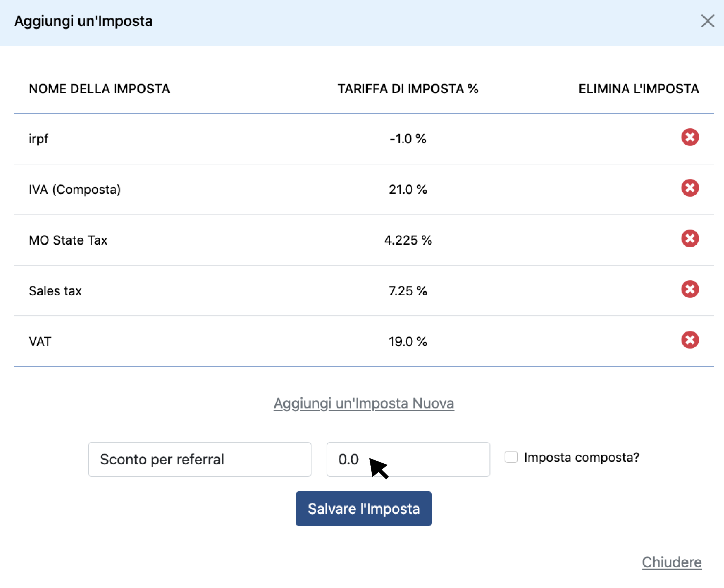Remove the VAT tax row

pyautogui.click(x=690, y=340)
